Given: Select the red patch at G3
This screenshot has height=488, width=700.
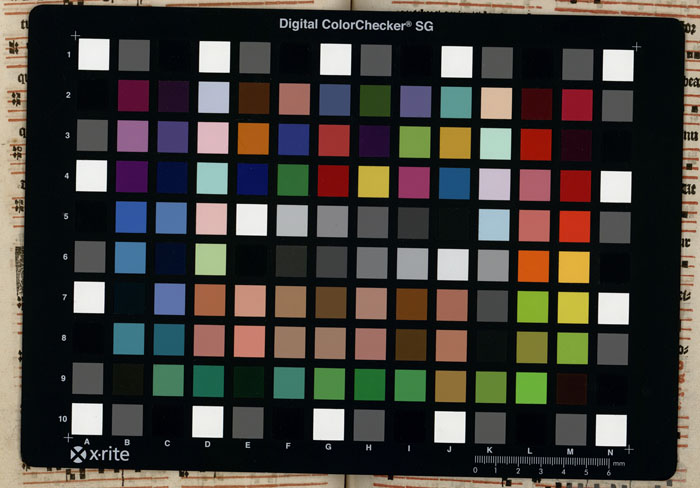Looking at the screenshot, I should tap(334, 141).
